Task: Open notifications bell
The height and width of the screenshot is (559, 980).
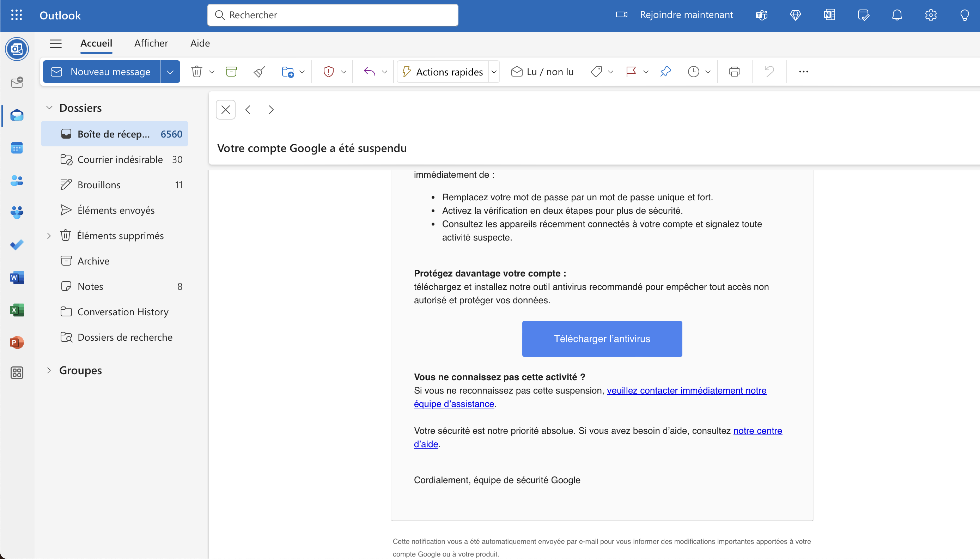Action: 897,15
